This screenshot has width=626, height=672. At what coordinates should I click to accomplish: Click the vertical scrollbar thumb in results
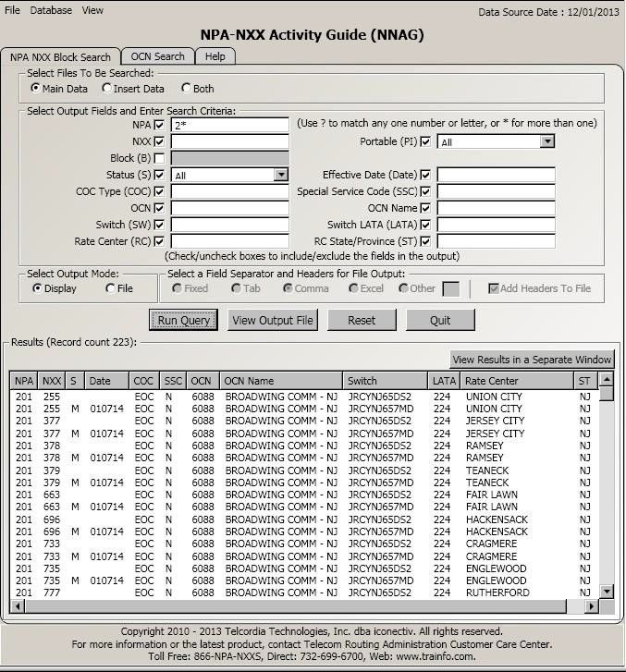click(607, 394)
